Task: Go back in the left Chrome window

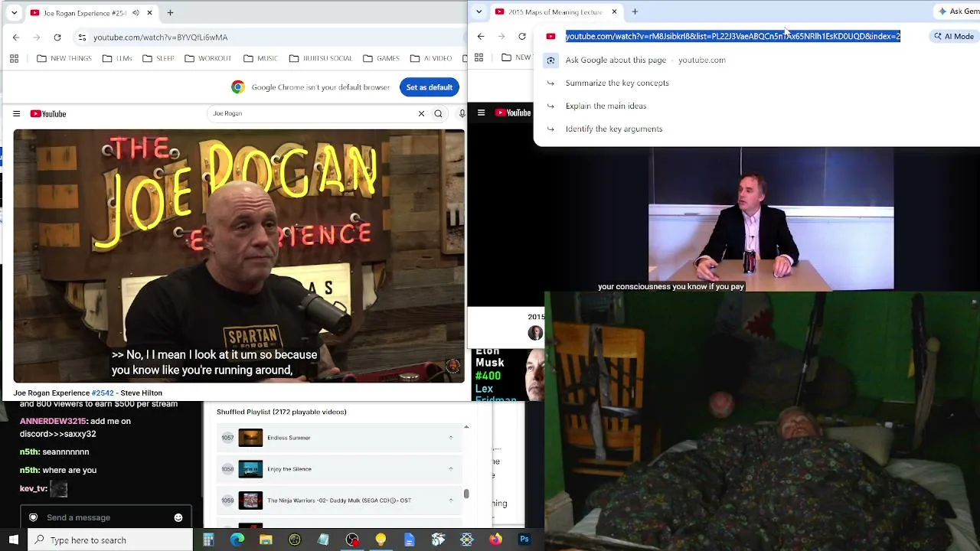Action: tap(16, 37)
